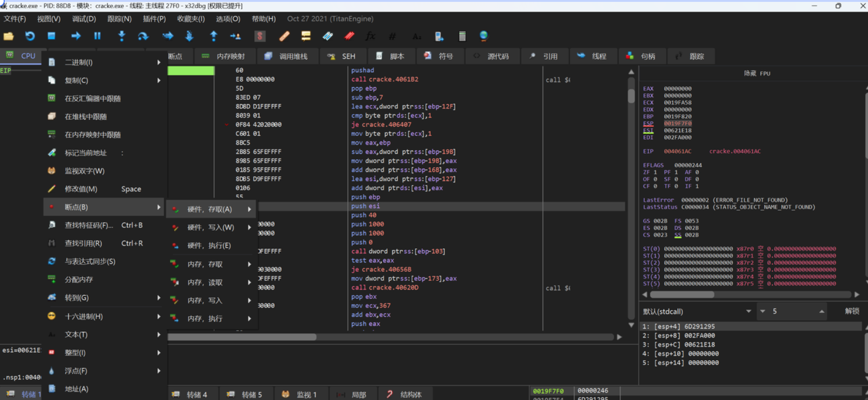868x400 pixels.
Task: Choose 查找引用(R) in context menu
Action: (x=105, y=243)
